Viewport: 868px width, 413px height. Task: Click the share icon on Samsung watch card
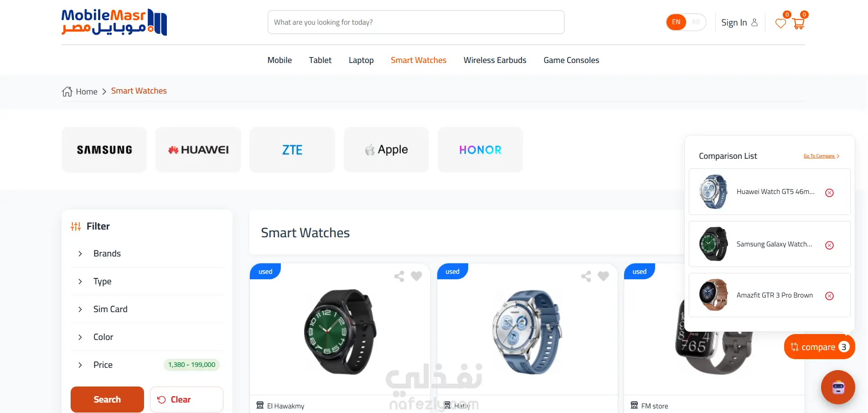(x=399, y=276)
